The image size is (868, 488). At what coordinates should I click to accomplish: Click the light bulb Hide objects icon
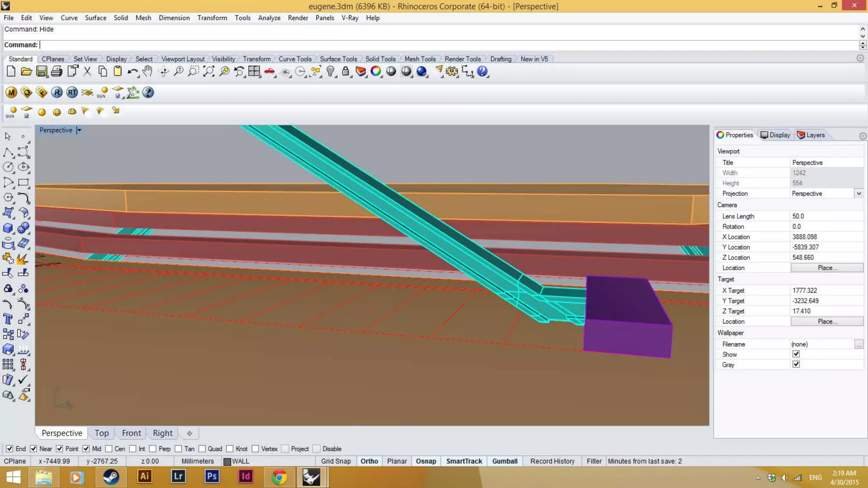[x=331, y=72]
